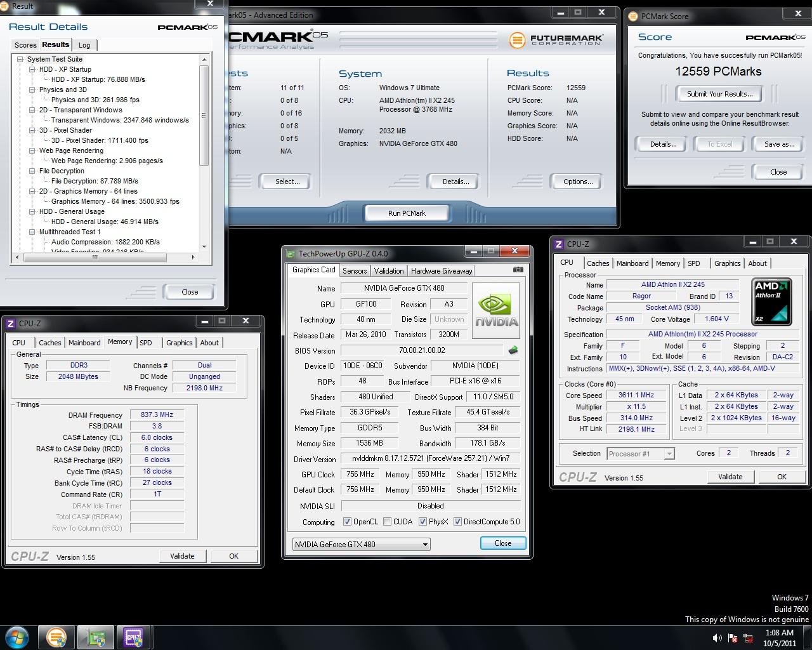Click GPU Name field NVIDIA GeForce GTX 480

click(x=404, y=288)
